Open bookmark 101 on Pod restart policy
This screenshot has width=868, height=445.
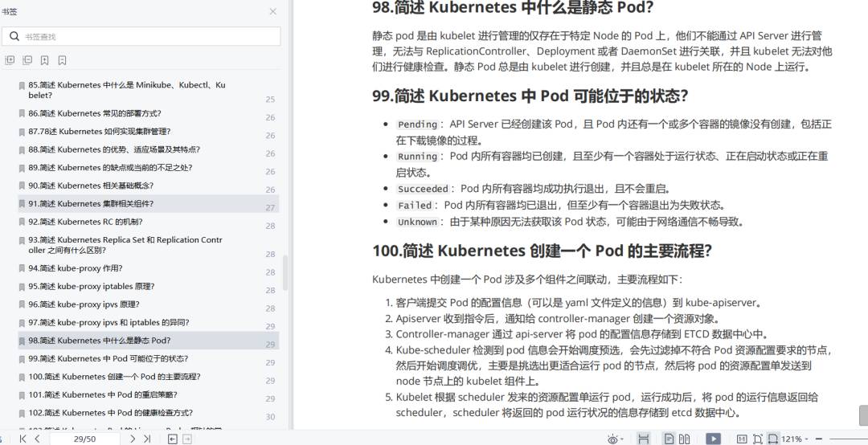(149, 394)
